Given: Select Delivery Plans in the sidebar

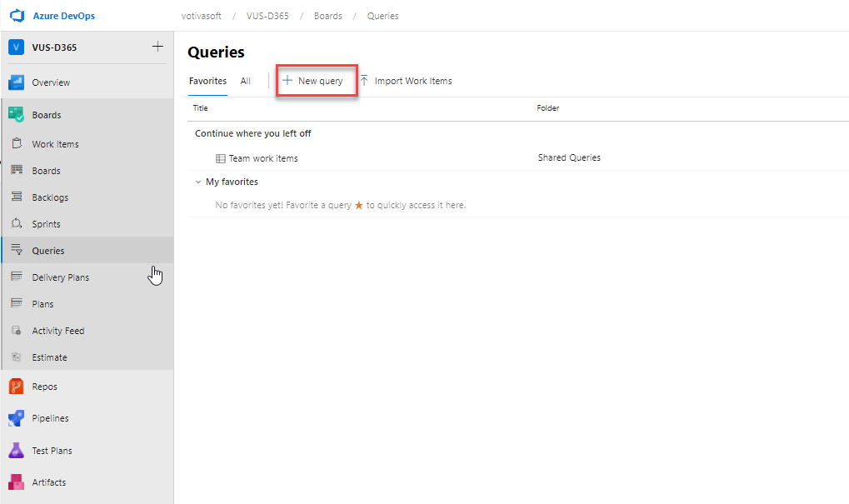Looking at the screenshot, I should [x=61, y=277].
